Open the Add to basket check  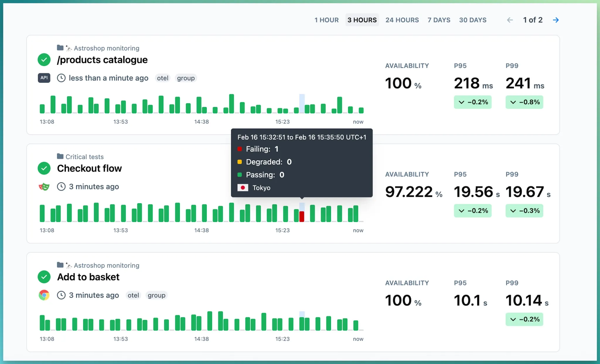point(88,277)
